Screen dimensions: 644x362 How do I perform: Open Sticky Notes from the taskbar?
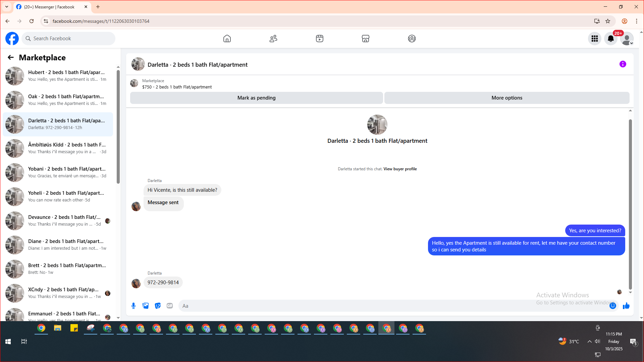pyautogui.click(x=74, y=328)
